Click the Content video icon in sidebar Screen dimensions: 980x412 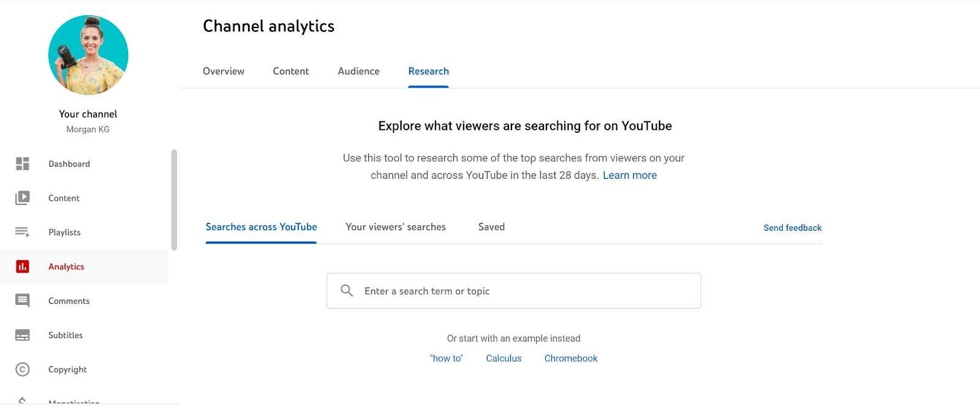pyautogui.click(x=23, y=198)
